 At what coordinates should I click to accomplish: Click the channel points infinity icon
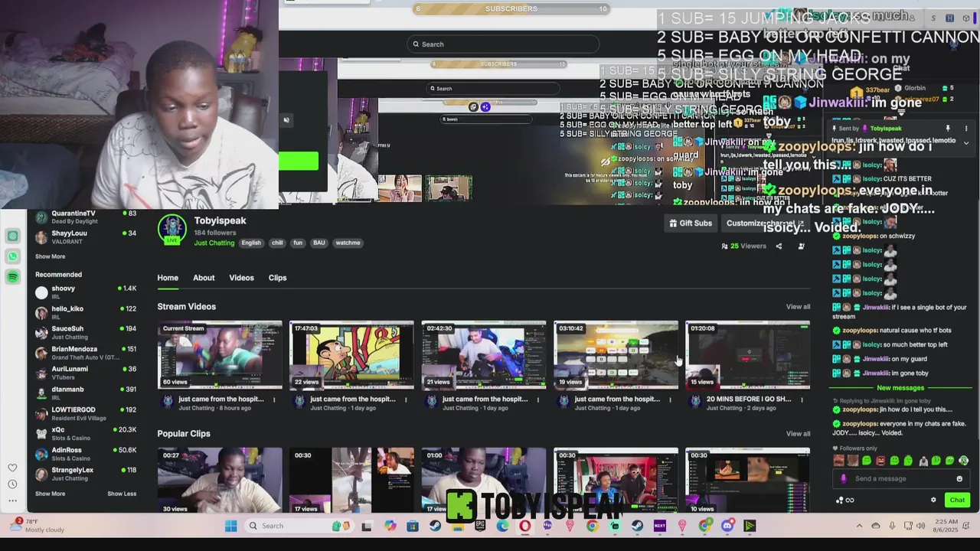pyautogui.click(x=845, y=500)
